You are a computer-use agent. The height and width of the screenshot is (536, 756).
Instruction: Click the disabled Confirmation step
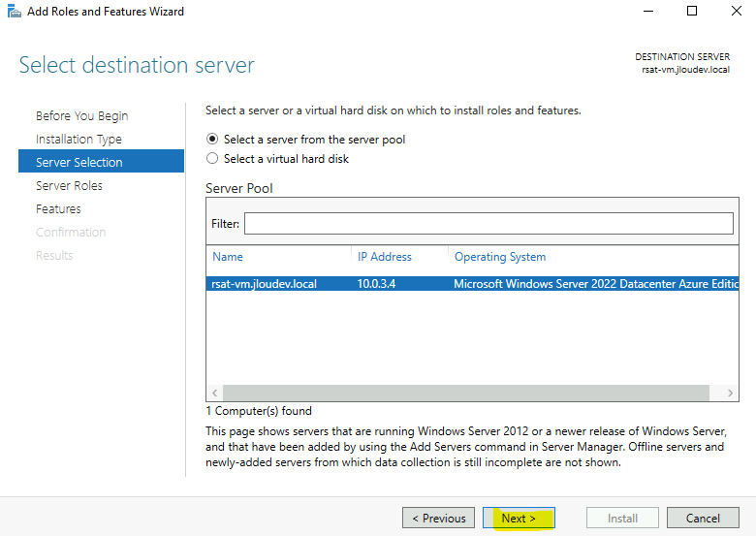pos(71,232)
